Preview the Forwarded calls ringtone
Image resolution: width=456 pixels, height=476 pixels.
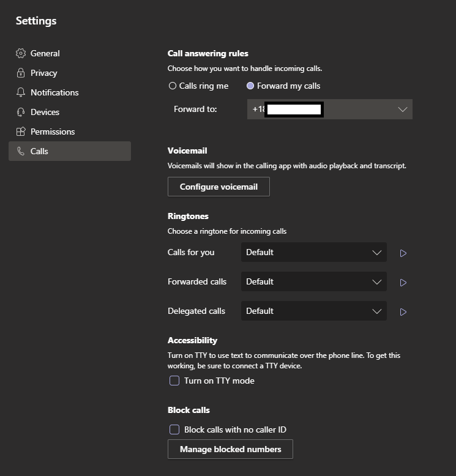click(x=403, y=282)
